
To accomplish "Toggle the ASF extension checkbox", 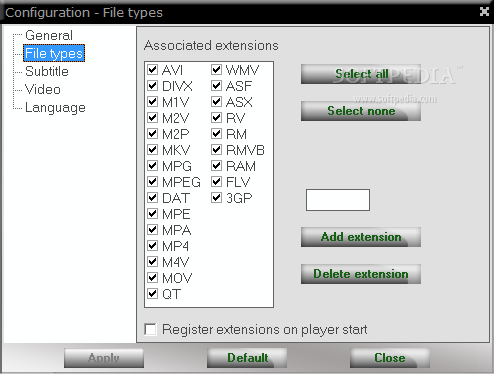I will pyautogui.click(x=217, y=86).
